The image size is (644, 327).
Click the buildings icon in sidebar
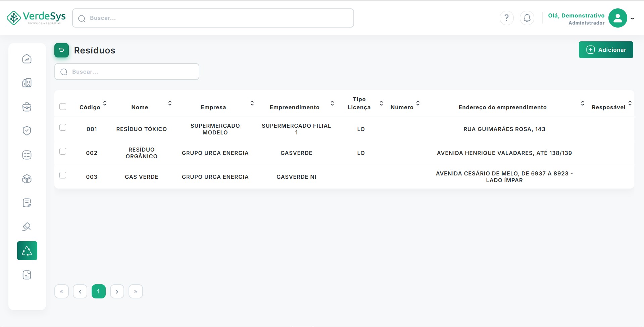pyautogui.click(x=27, y=83)
